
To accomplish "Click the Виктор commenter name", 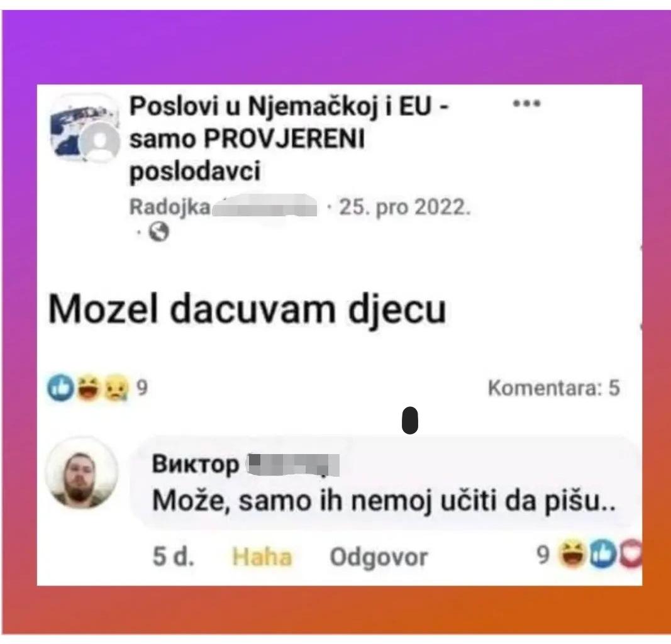I will point(196,464).
